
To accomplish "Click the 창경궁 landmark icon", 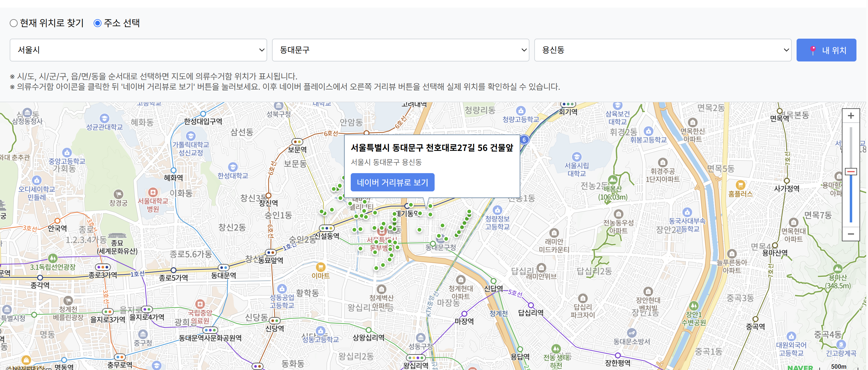I will pyautogui.click(x=118, y=194).
